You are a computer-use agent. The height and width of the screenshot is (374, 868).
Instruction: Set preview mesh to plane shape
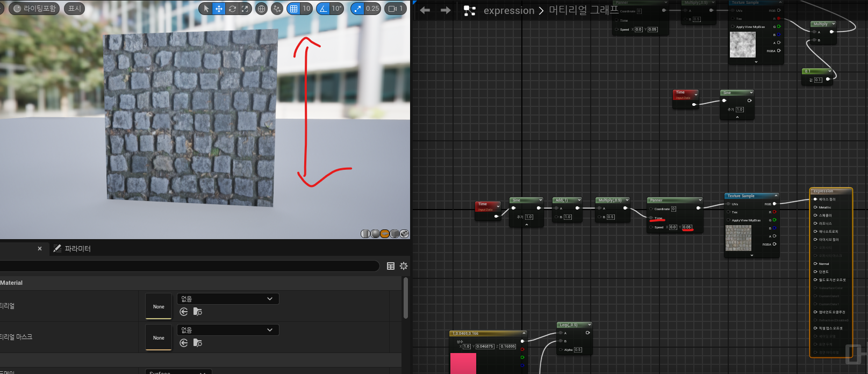(385, 234)
